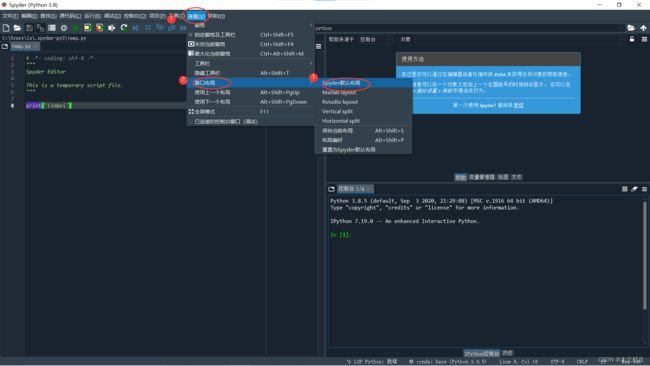
Task: Click the new file icon in toolbar
Action: pyautogui.click(x=6, y=28)
